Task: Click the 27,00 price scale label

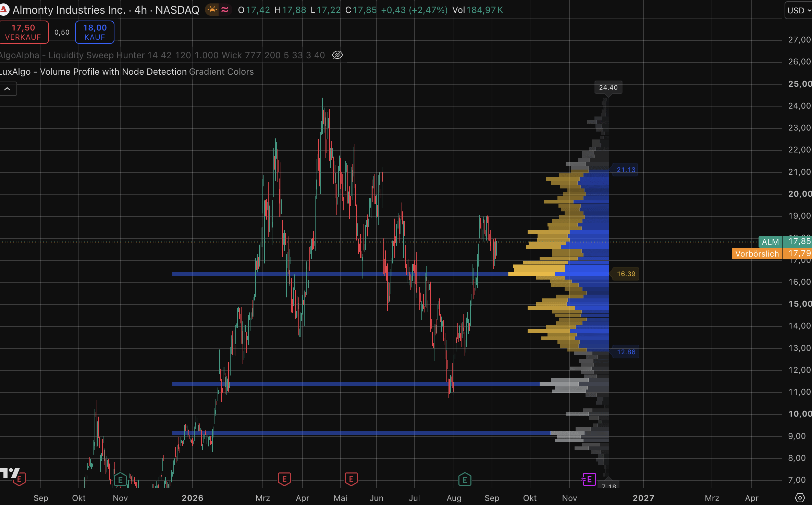Action: point(800,40)
